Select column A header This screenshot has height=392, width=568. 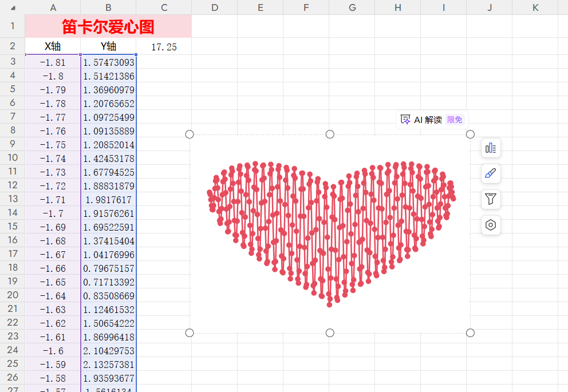53,7
